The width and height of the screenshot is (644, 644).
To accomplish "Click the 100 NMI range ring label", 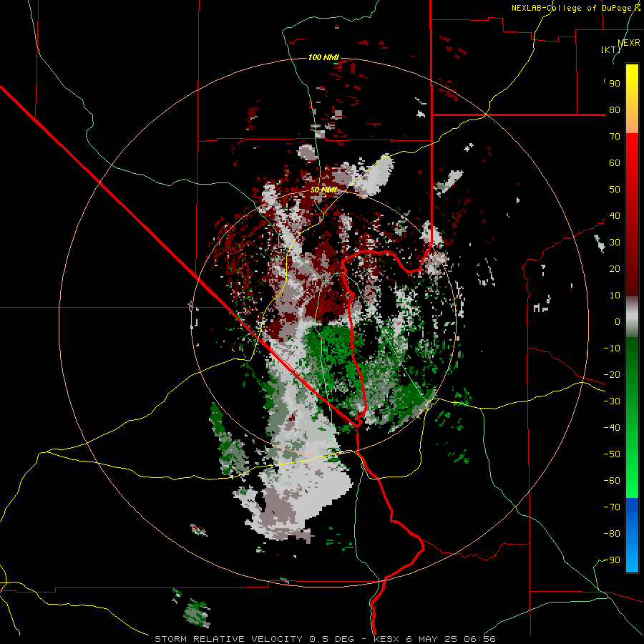I will (323, 57).
